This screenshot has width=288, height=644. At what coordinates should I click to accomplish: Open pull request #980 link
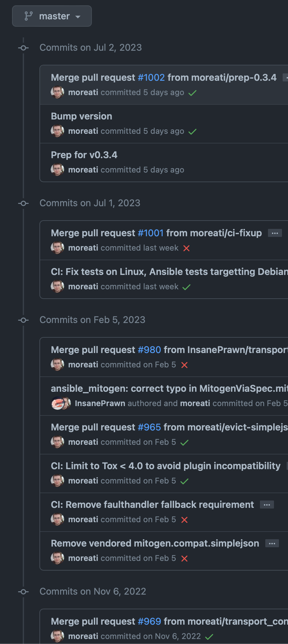point(149,349)
